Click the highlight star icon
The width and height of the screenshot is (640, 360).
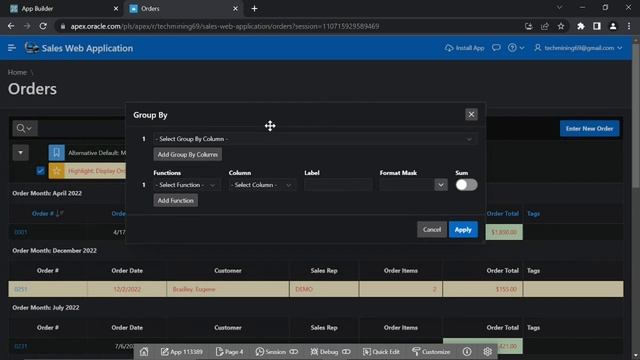tap(56, 171)
